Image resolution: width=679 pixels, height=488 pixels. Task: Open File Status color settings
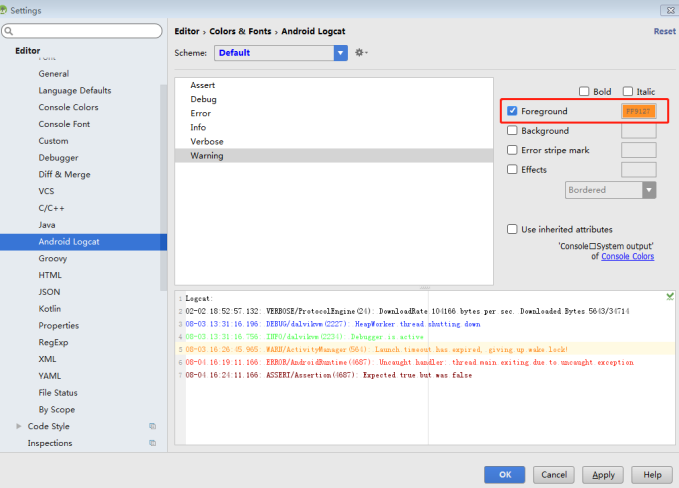[x=58, y=393]
